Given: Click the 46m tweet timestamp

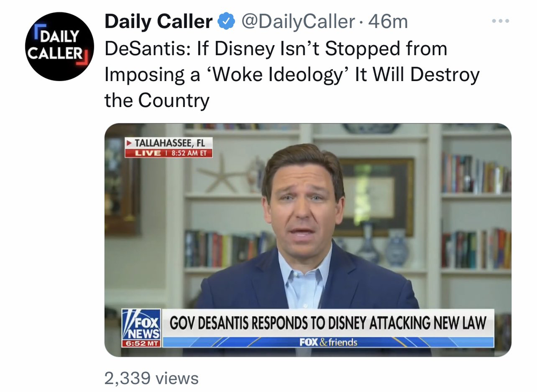Looking at the screenshot, I should click(388, 21).
